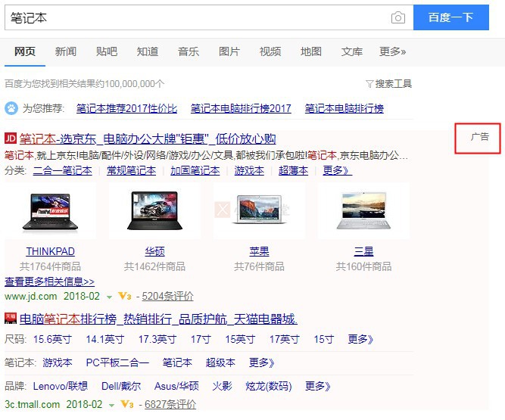Switch to the 新闻 tab
The width and height of the screenshot is (505, 420).
coord(66,51)
